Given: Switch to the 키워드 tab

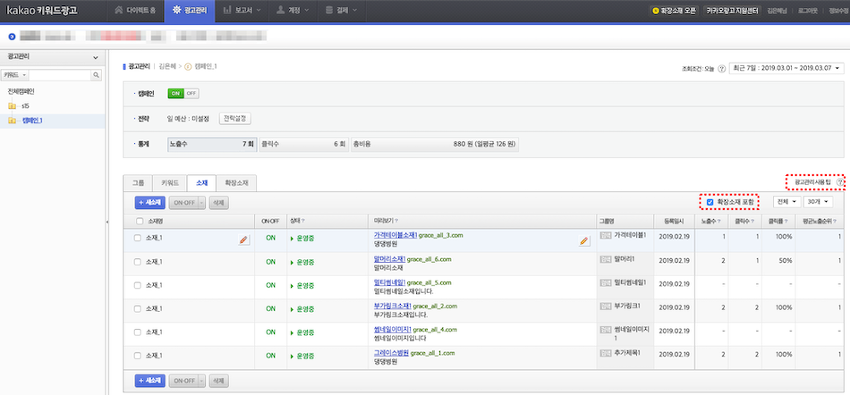Looking at the screenshot, I should click(170, 183).
